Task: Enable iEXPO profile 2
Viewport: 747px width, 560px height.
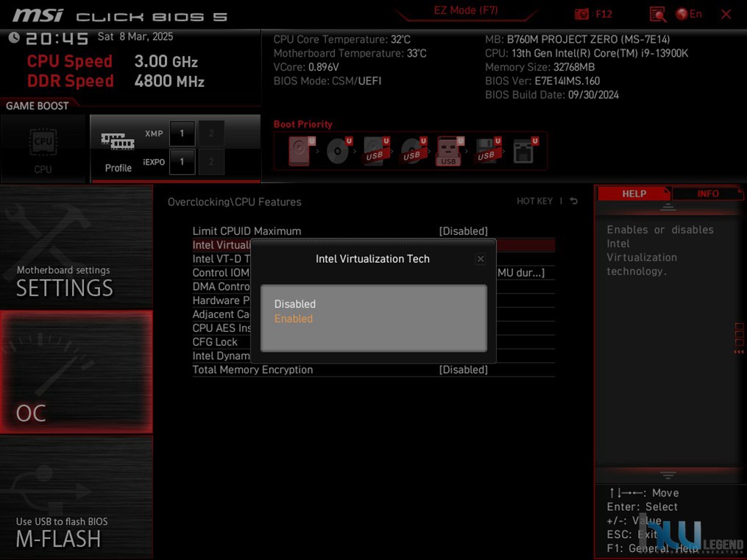Action: pyautogui.click(x=211, y=162)
